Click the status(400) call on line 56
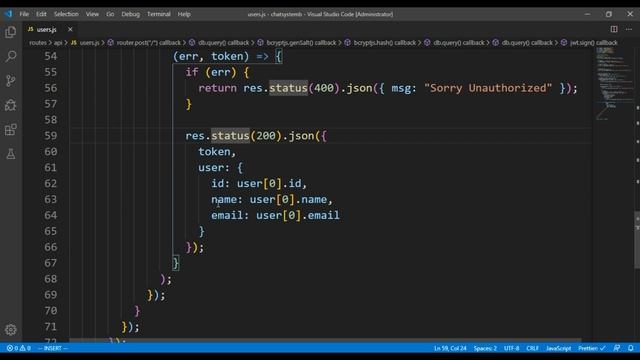Image resolution: width=640 pixels, height=360 pixels. (304, 88)
